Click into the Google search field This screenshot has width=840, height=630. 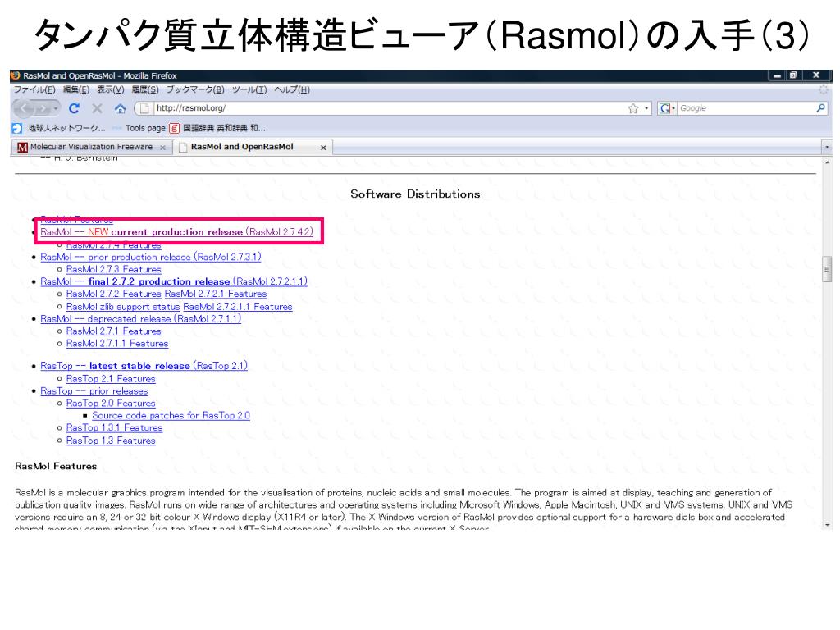click(x=746, y=108)
